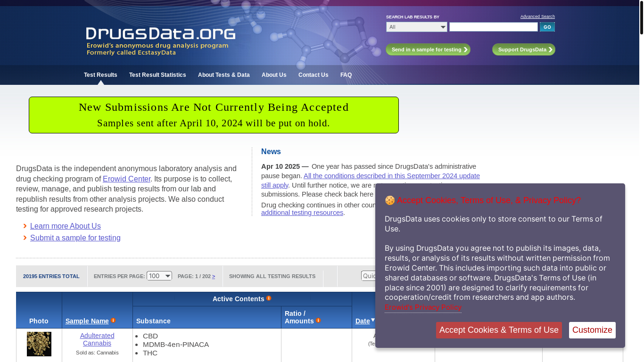Open additional testing resources link
The width and height of the screenshot is (644, 362).
(x=302, y=213)
